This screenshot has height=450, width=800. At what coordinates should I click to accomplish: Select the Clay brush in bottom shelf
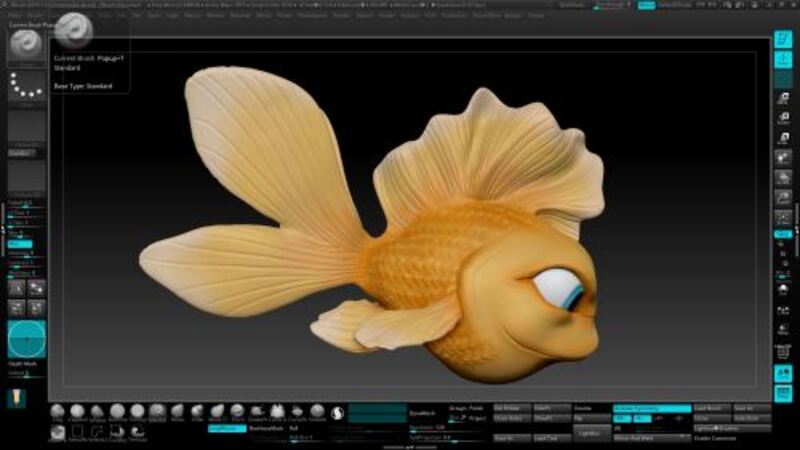point(57,412)
